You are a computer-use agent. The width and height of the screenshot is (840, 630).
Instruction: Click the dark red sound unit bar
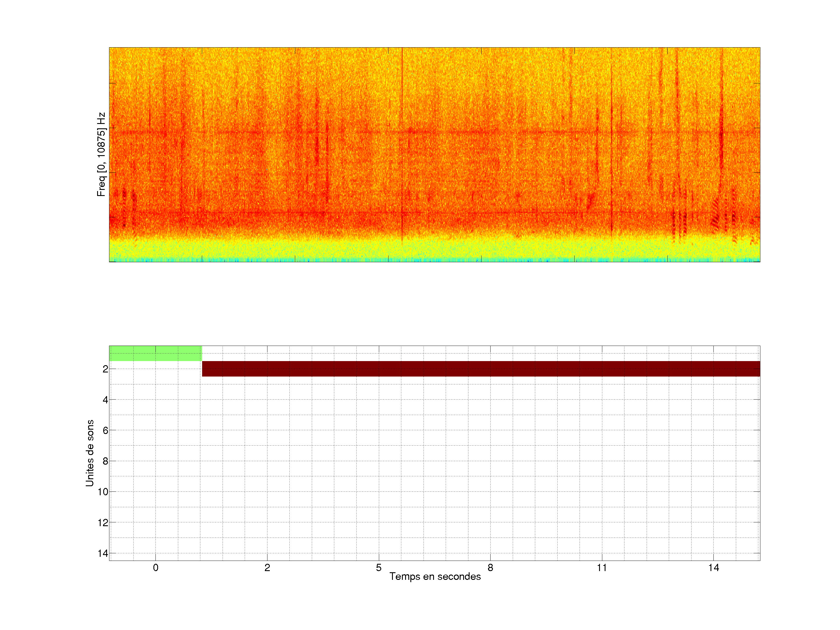point(480,369)
